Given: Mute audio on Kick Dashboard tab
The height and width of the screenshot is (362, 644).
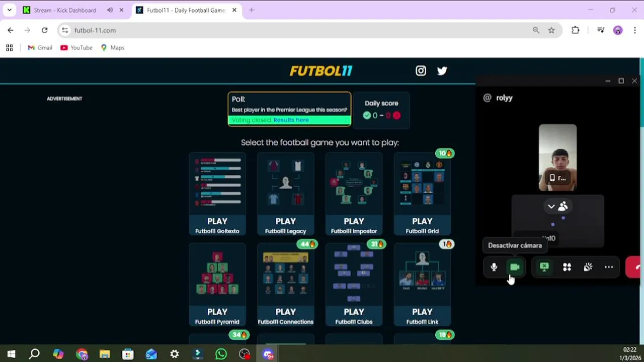Looking at the screenshot, I should [110, 10].
